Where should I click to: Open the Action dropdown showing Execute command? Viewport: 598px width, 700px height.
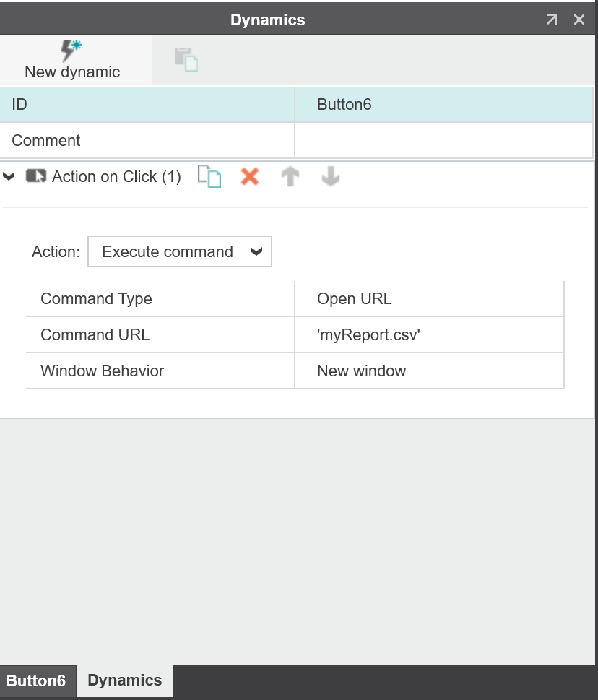[180, 252]
